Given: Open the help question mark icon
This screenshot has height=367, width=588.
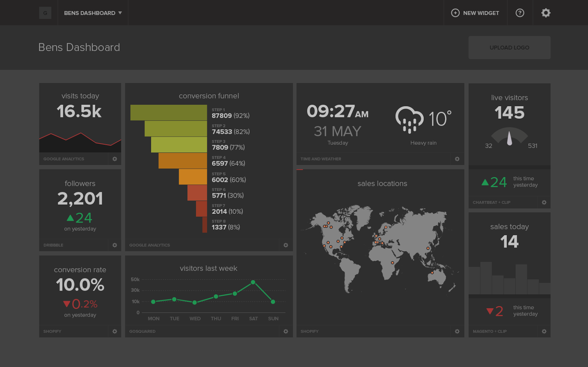Looking at the screenshot, I should click(520, 13).
